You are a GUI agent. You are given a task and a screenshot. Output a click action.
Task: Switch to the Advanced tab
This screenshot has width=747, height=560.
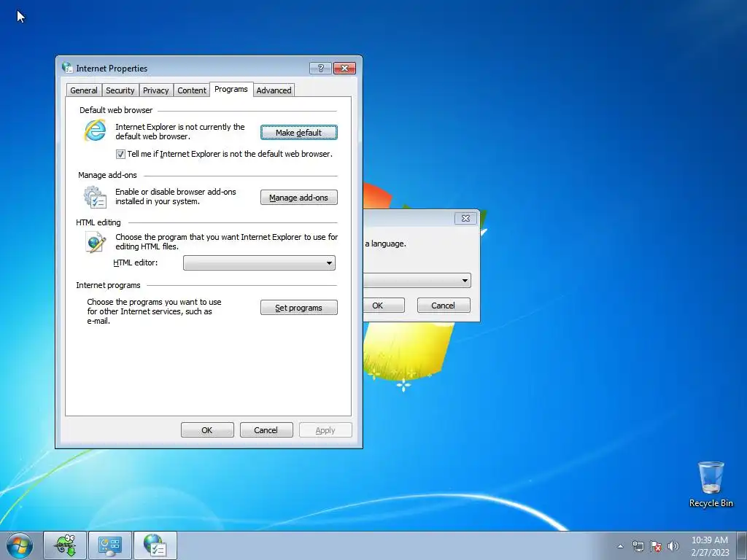point(274,90)
